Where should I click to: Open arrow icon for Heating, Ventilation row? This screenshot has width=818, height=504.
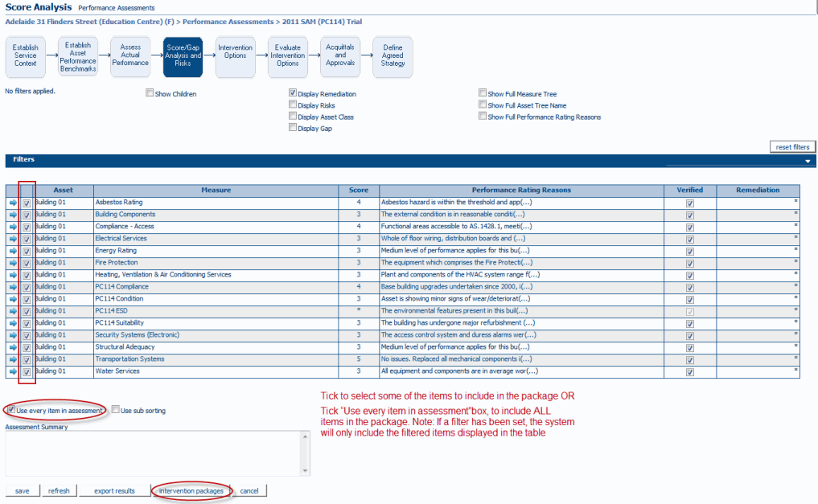pos(13,275)
